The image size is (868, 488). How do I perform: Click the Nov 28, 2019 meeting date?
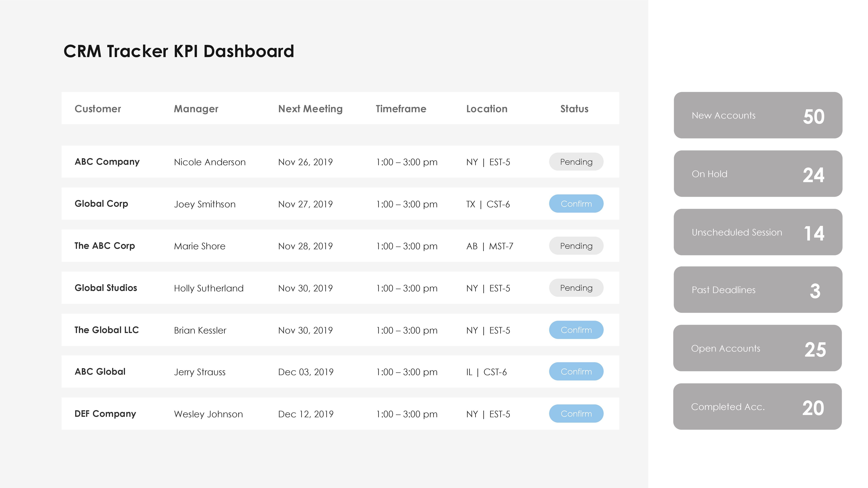[305, 246]
